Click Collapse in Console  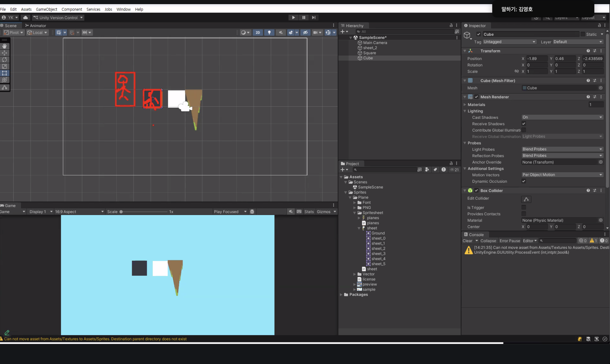pyautogui.click(x=488, y=241)
